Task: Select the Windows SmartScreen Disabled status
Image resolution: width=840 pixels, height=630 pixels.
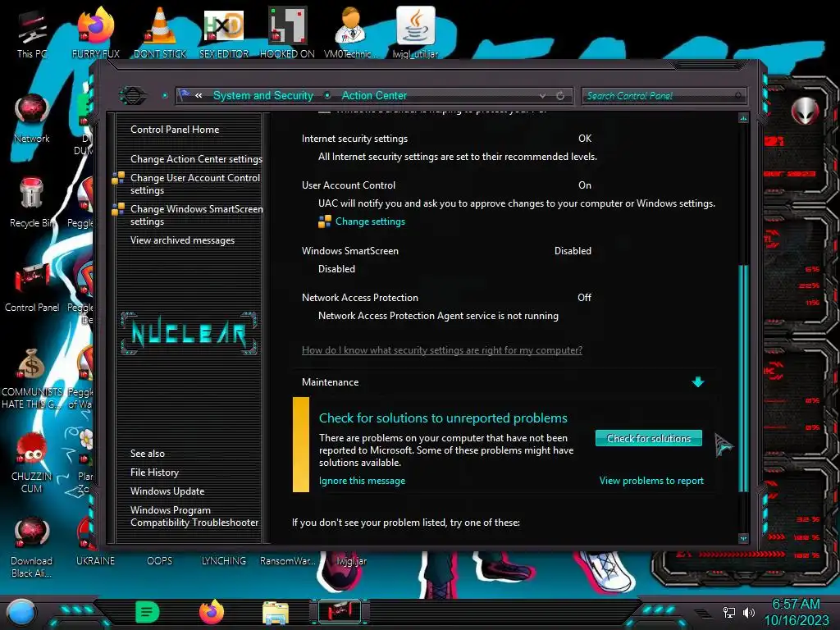Action: 573,251
